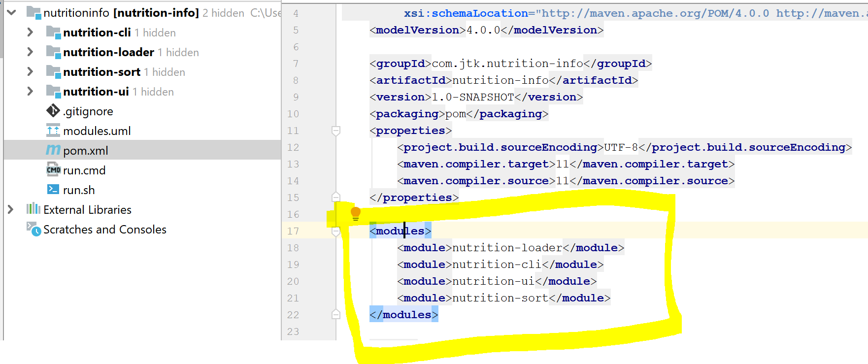The width and height of the screenshot is (868, 364).
Task: Click the xsi:schemaLocation attribute
Action: pyautogui.click(x=466, y=13)
